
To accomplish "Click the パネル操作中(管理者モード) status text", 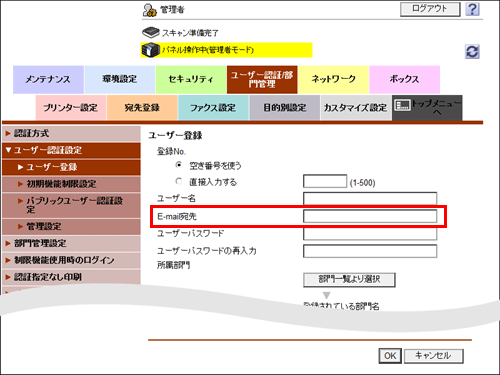I will pos(208,50).
